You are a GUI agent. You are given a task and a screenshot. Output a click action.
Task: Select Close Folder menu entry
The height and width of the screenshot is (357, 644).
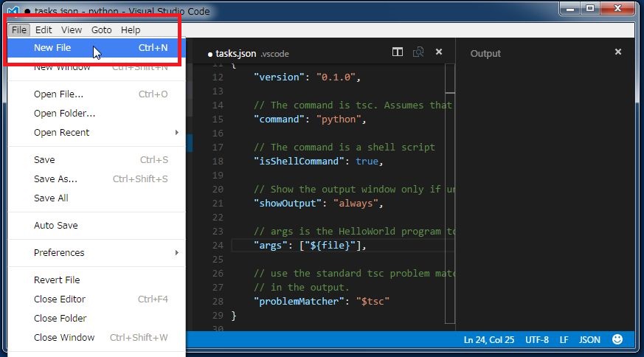pyautogui.click(x=97, y=318)
